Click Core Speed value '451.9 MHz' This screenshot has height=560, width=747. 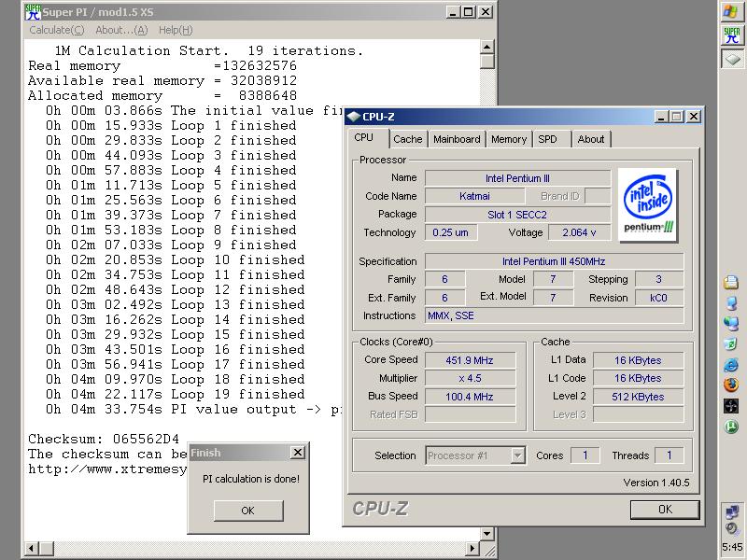tap(470, 360)
